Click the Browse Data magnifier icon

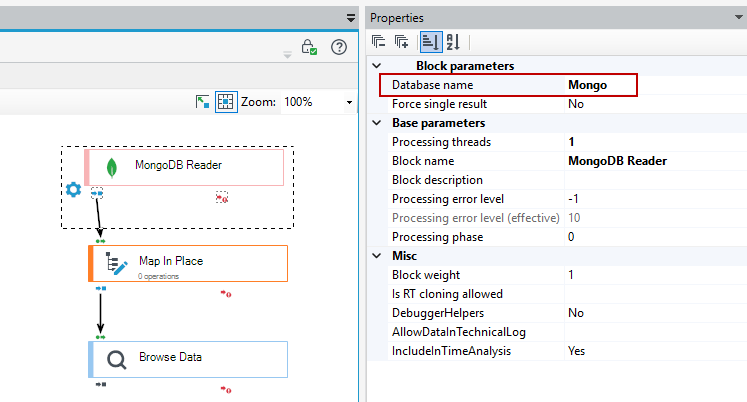(x=116, y=360)
